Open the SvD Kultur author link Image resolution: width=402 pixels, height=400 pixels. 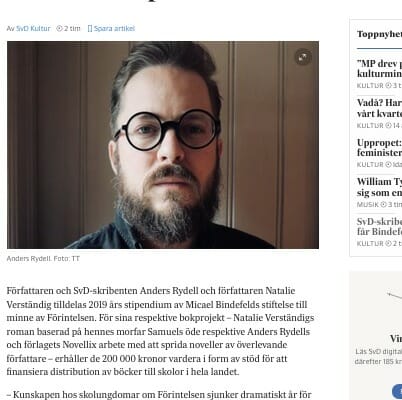click(33, 29)
